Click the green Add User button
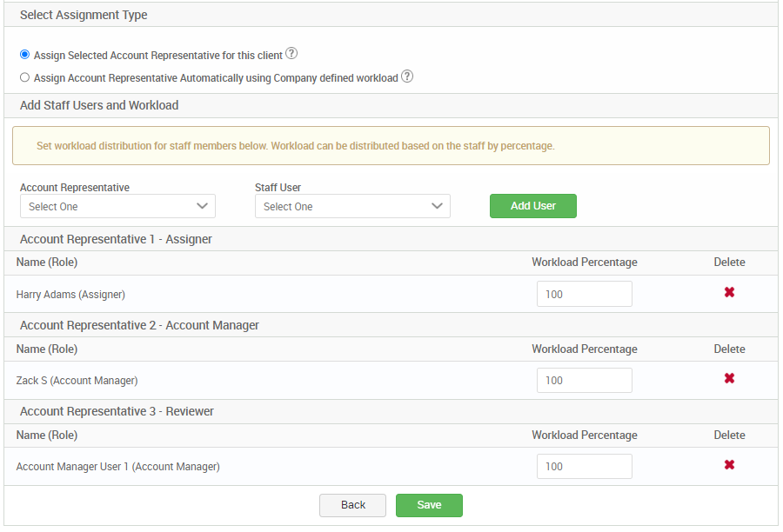Viewport: 783px width, 532px height. click(532, 206)
